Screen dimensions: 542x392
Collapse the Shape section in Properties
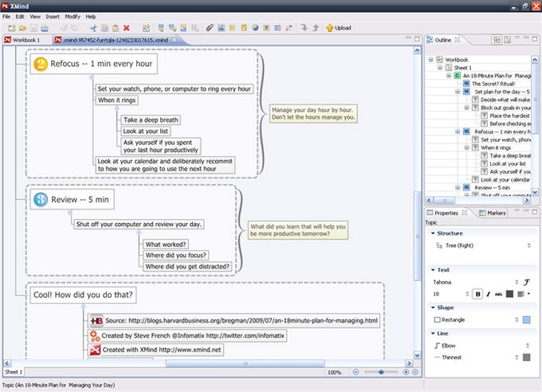(433, 308)
